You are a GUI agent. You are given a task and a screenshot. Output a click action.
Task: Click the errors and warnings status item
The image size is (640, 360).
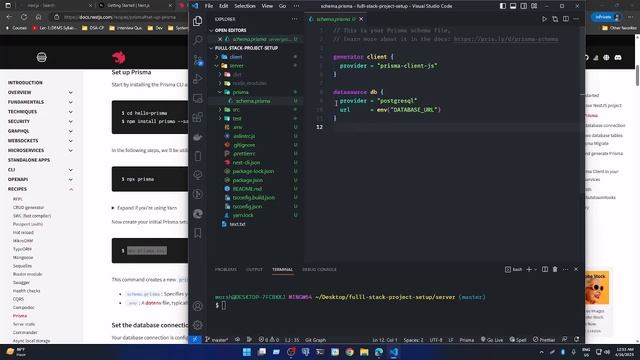click(269, 340)
